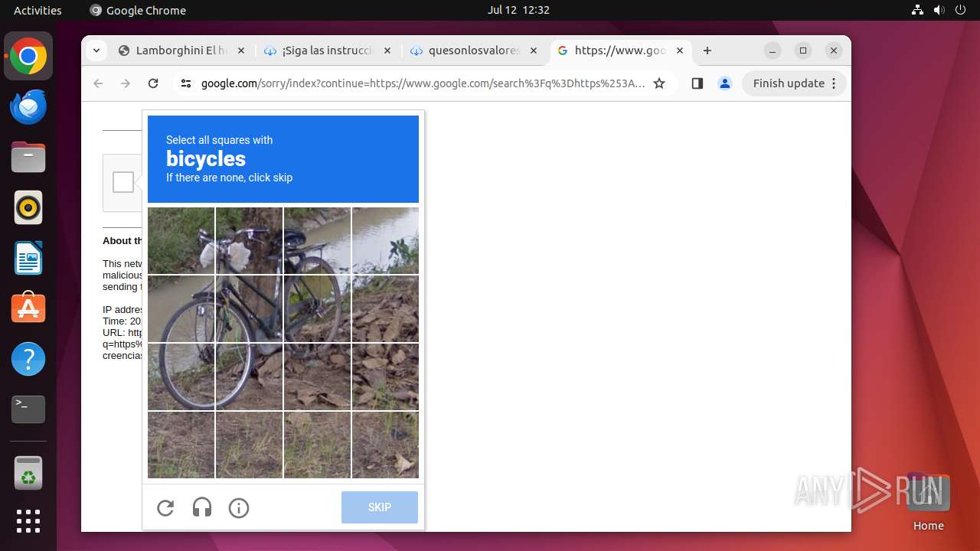Click the address bar URL field

[x=423, y=83]
